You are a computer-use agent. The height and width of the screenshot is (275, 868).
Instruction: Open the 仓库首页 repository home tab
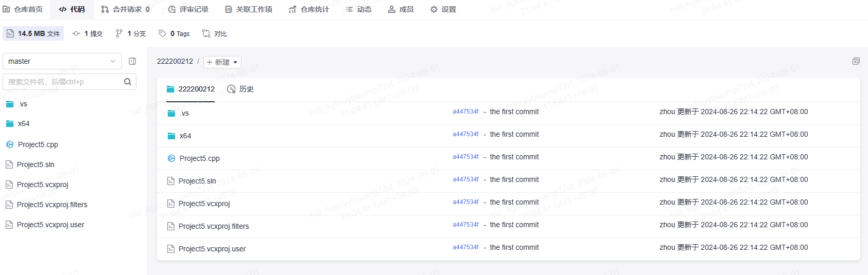coord(23,9)
